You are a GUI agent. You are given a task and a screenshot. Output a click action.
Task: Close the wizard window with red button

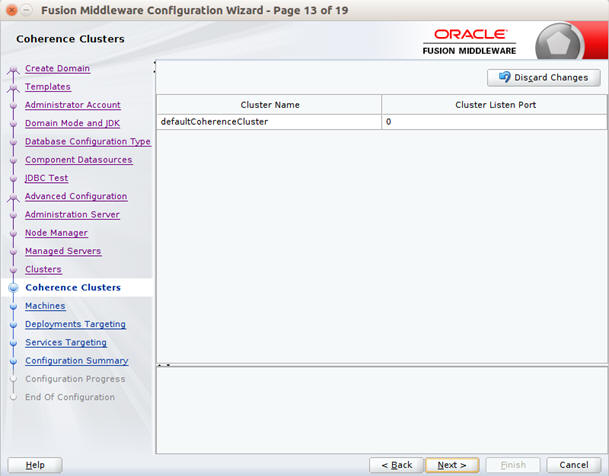pos(12,10)
